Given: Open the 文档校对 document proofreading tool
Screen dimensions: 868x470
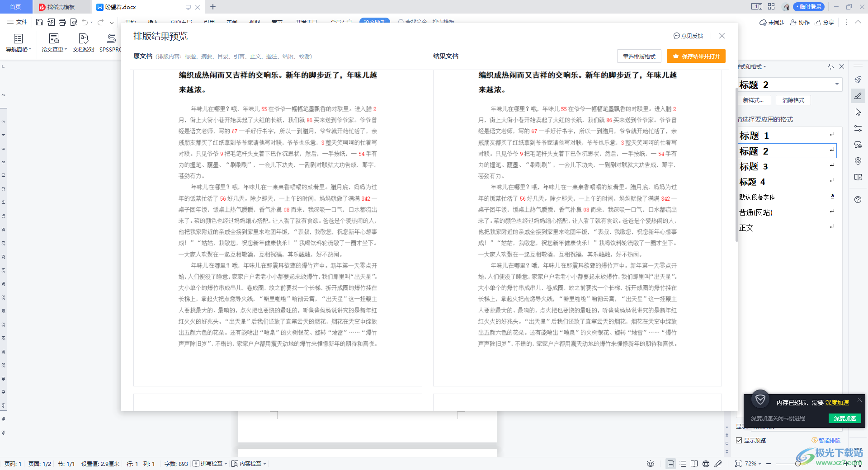Looking at the screenshot, I should (84, 43).
